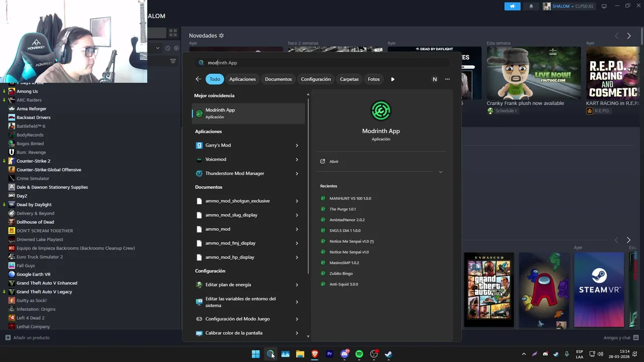Switch Steam to Big Picture mode icon
The image size is (644, 362).
pyautogui.click(x=604, y=6)
